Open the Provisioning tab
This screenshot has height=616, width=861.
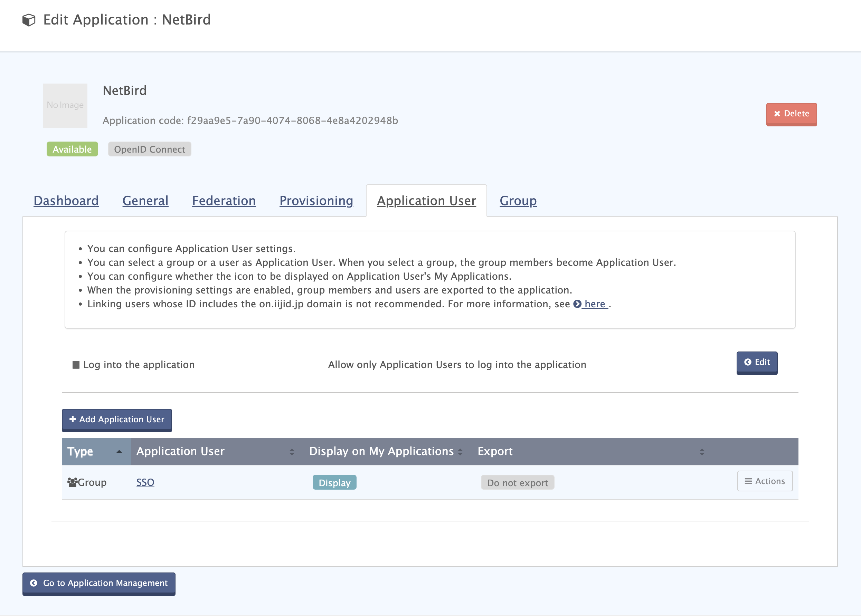[x=316, y=201]
